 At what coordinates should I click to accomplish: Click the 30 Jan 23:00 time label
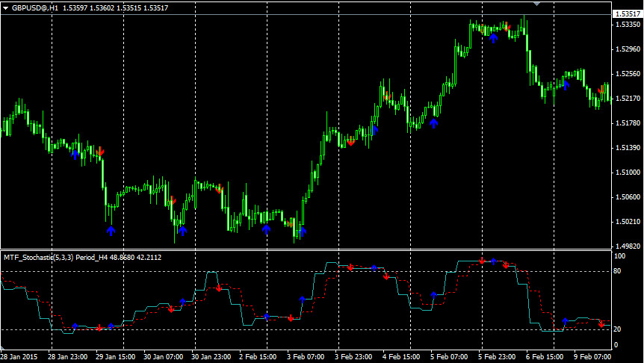point(211,356)
